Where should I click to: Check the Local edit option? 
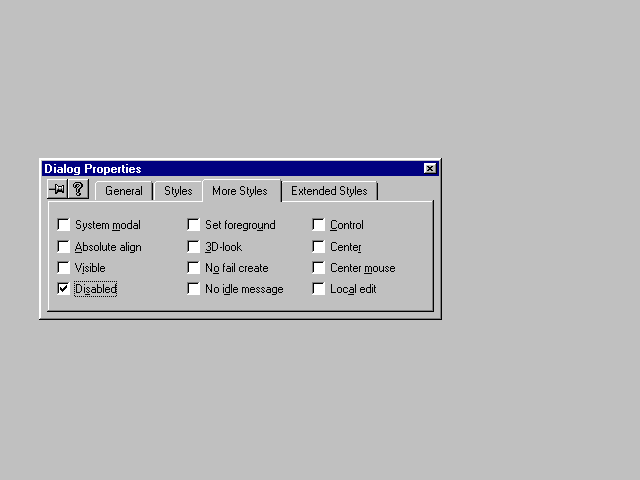click(x=319, y=289)
